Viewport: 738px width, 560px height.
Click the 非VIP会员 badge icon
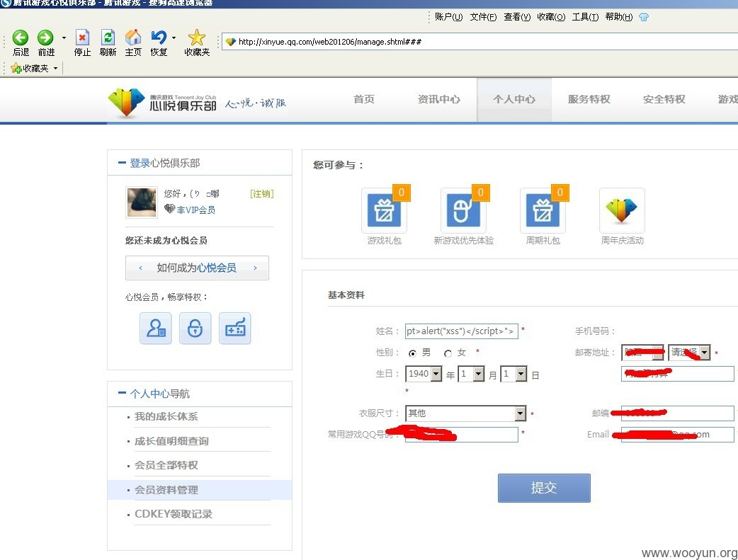169,208
